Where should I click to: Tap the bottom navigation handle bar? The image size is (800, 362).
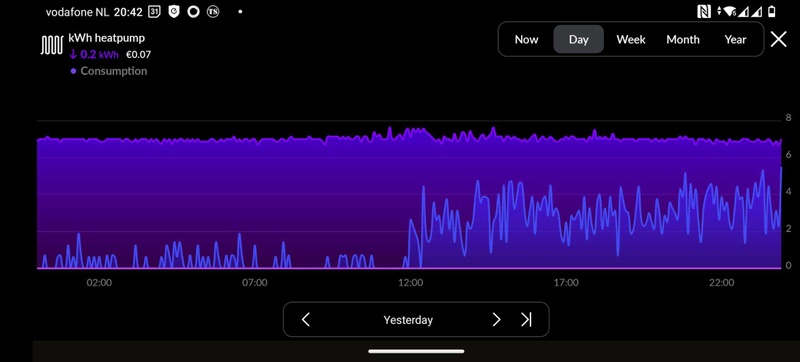point(416,351)
